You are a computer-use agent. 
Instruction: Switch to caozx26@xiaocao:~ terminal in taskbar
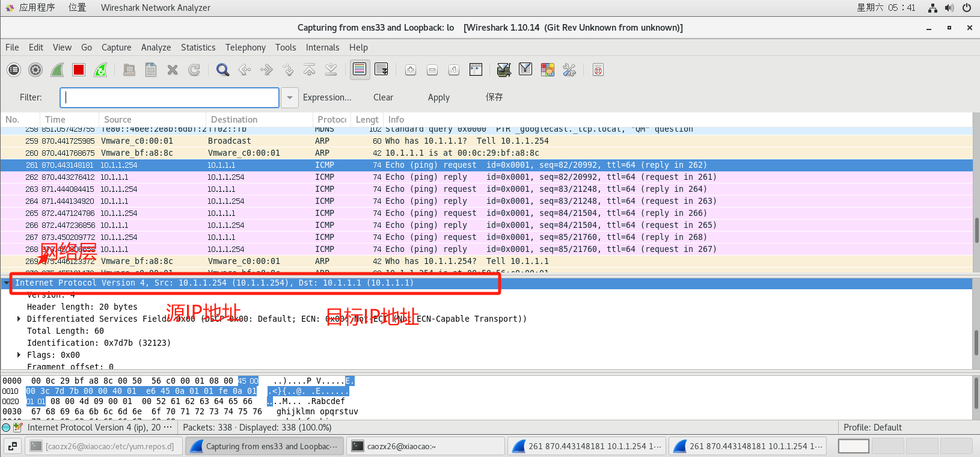pos(426,446)
